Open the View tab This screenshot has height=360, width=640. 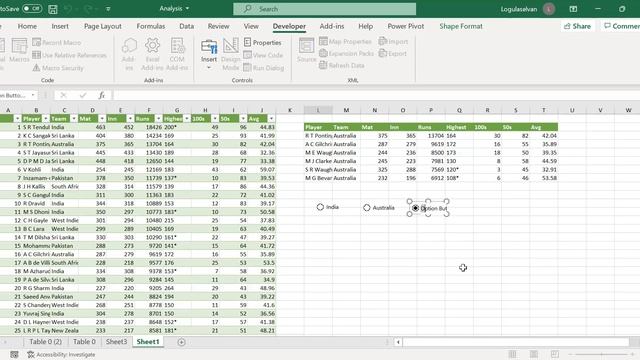pyautogui.click(x=251, y=26)
